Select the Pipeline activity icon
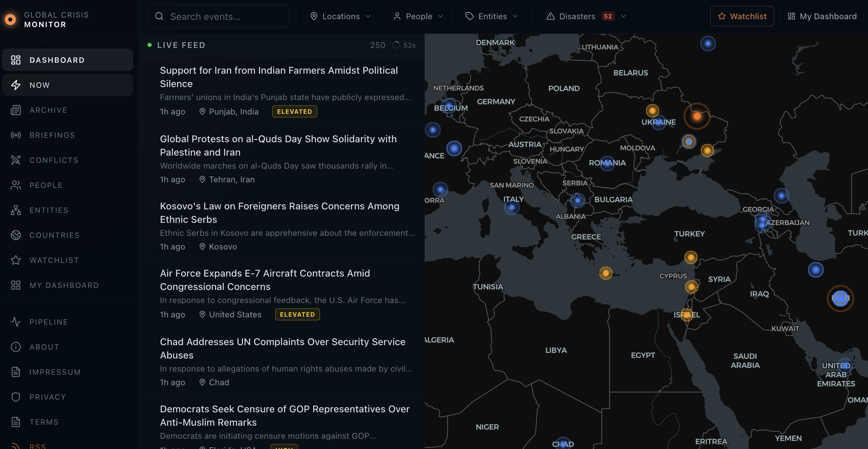868x449 pixels. coord(15,322)
